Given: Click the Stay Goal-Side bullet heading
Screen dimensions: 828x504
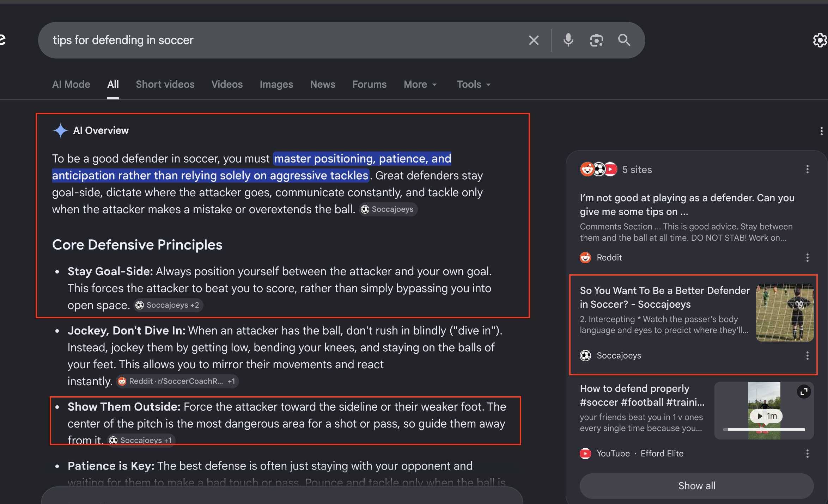Looking at the screenshot, I should 110,271.
